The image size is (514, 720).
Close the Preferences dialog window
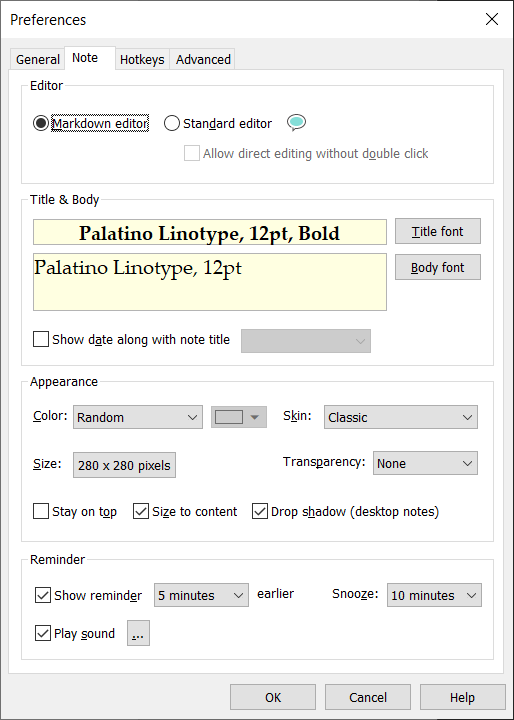pos(491,19)
